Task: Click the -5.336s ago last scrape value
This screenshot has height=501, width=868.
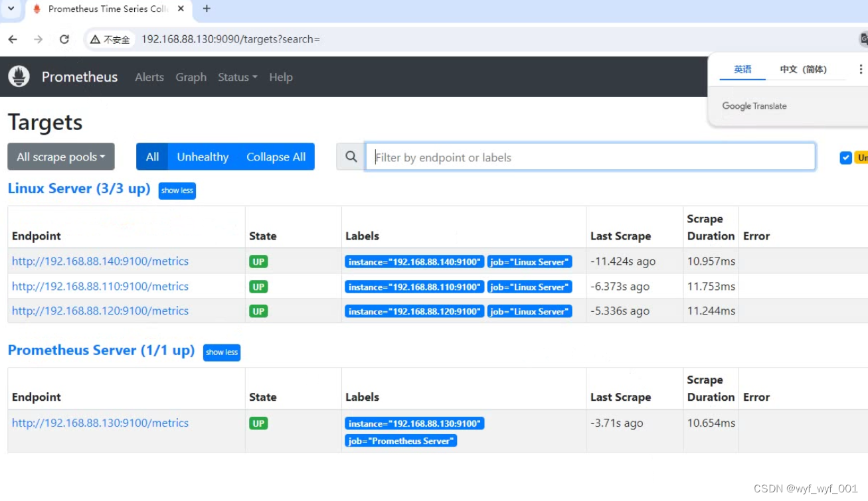Action: click(620, 311)
